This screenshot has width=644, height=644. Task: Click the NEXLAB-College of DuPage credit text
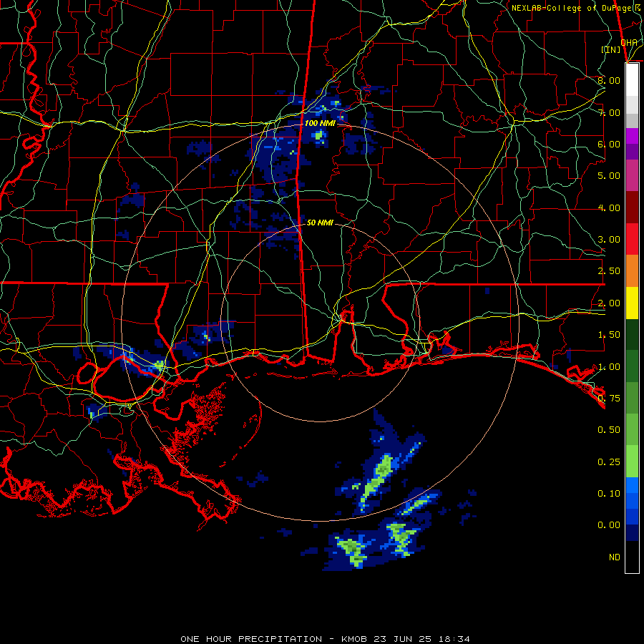(x=575, y=8)
